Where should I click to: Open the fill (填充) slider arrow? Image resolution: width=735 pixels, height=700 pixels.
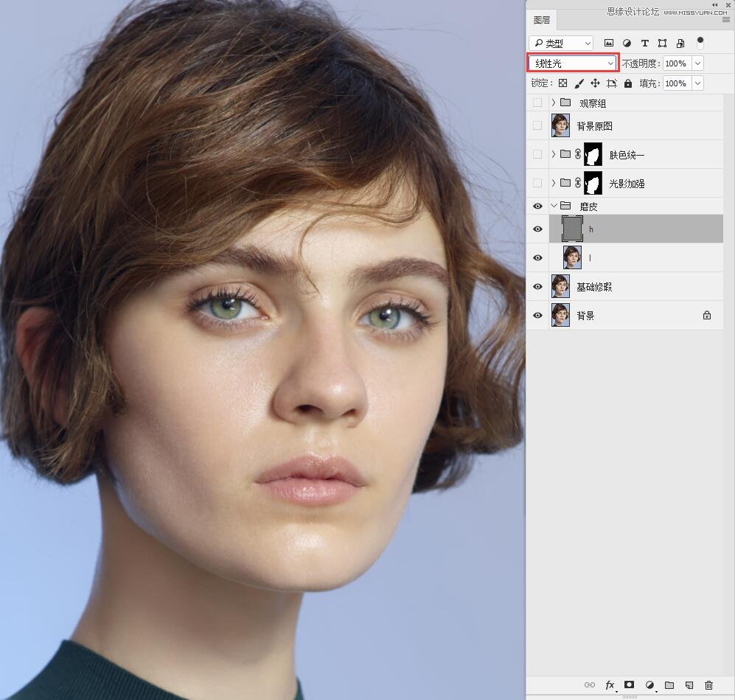tap(697, 83)
